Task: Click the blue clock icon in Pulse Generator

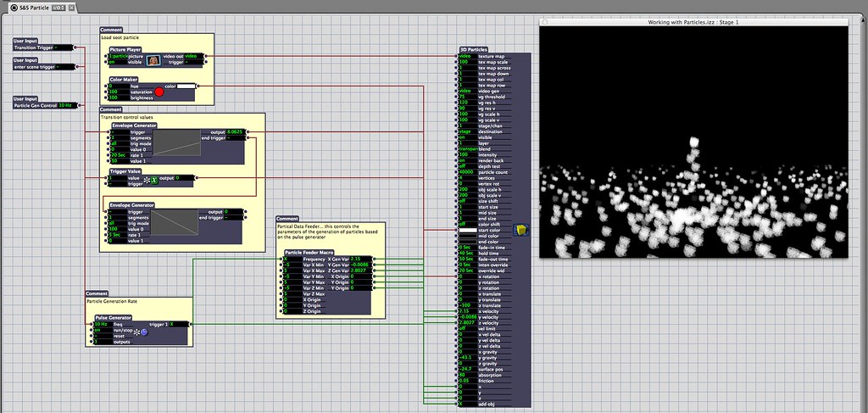Action: click(x=144, y=332)
